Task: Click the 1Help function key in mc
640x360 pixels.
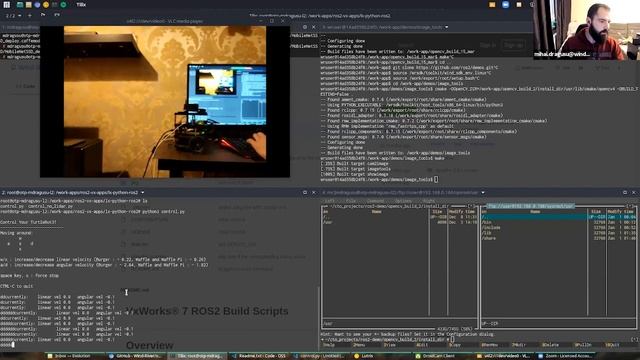Action: click(329, 345)
